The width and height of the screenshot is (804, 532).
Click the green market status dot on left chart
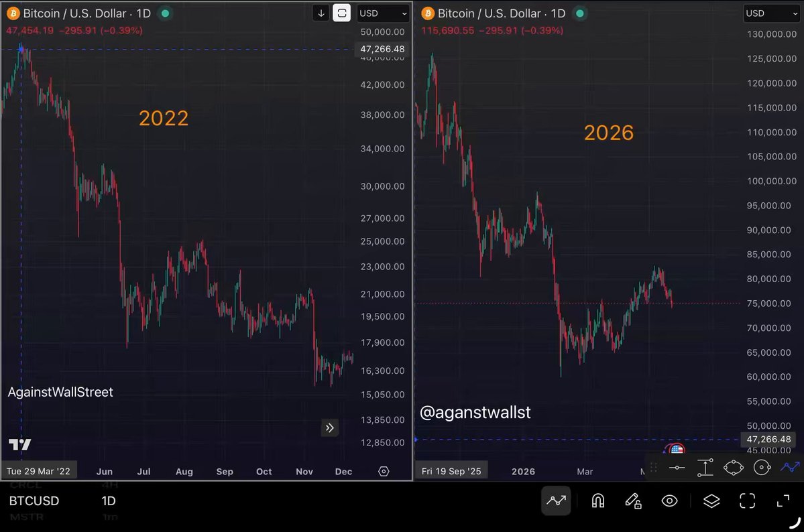pyautogui.click(x=165, y=13)
